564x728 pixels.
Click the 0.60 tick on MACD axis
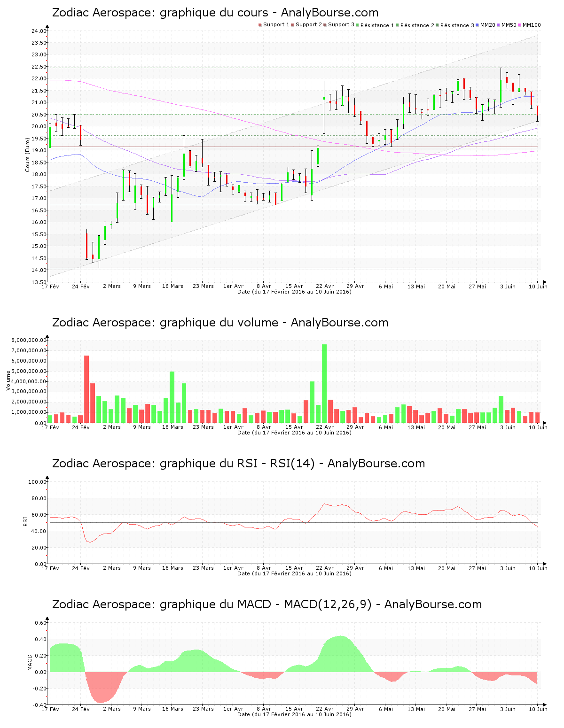point(41,623)
